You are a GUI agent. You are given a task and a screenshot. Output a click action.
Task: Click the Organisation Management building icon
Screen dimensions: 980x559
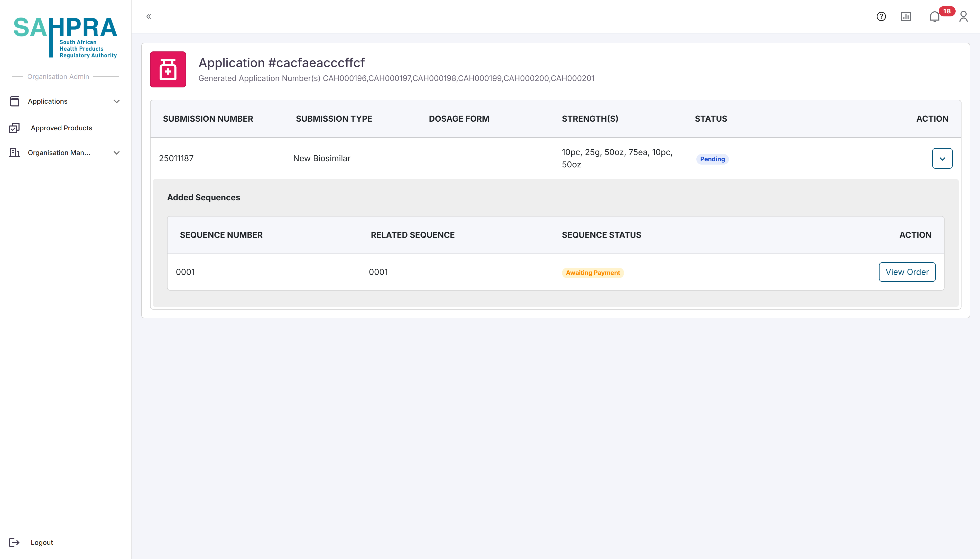pyautogui.click(x=14, y=153)
